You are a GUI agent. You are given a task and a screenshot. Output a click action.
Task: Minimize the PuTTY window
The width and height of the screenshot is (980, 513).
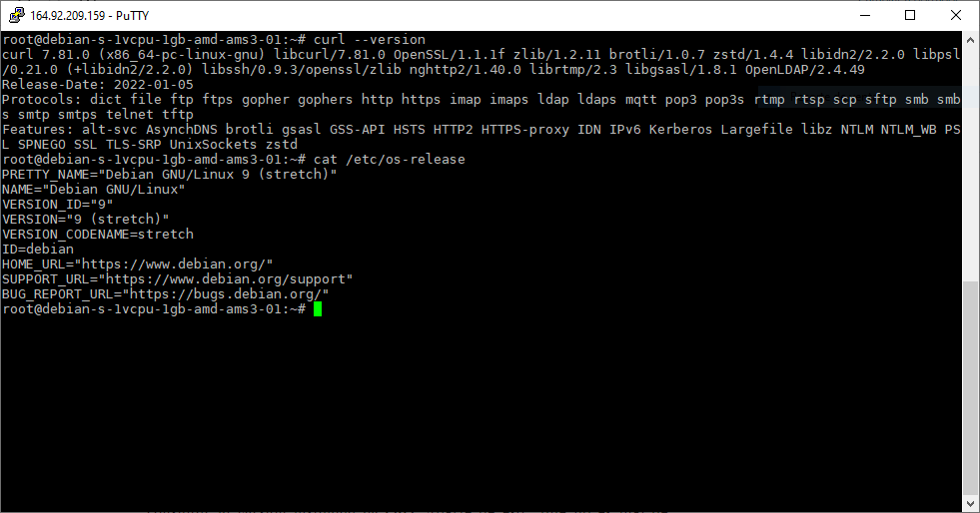point(865,16)
